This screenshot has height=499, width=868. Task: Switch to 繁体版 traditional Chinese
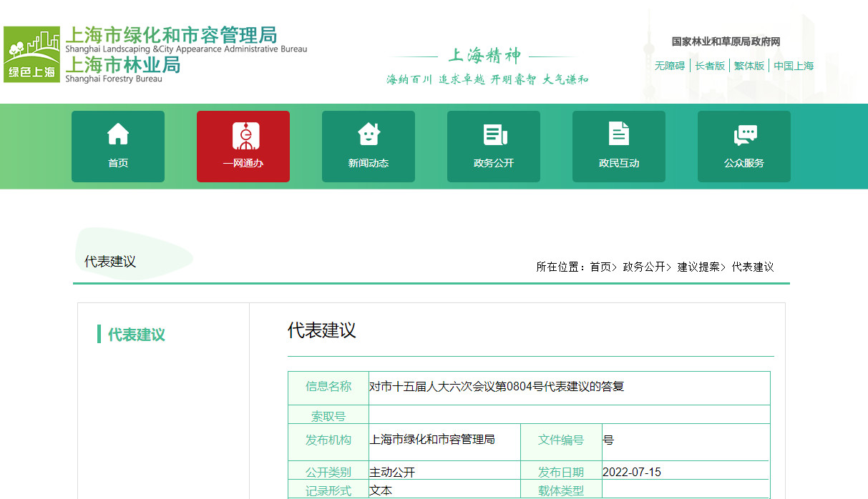749,66
